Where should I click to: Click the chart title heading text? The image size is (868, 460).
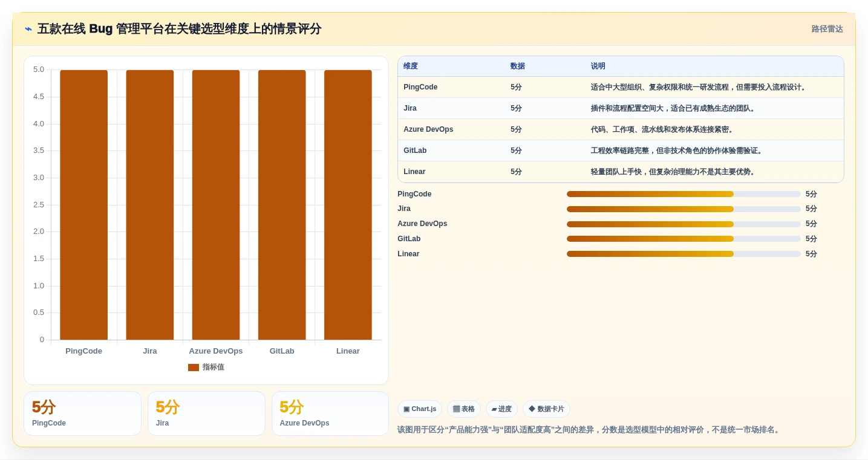tap(179, 29)
